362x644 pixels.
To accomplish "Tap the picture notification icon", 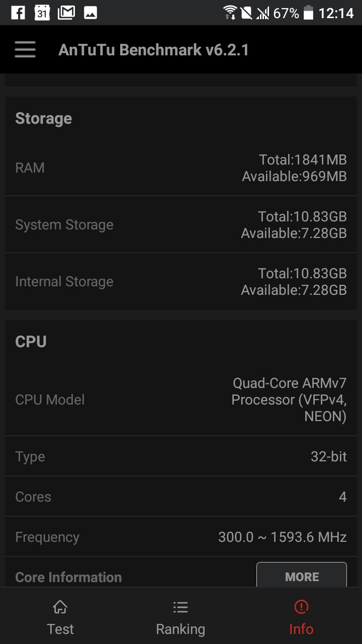I will [x=90, y=13].
